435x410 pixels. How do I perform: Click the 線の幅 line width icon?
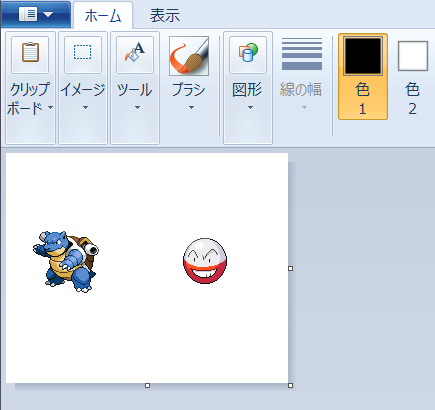click(302, 54)
